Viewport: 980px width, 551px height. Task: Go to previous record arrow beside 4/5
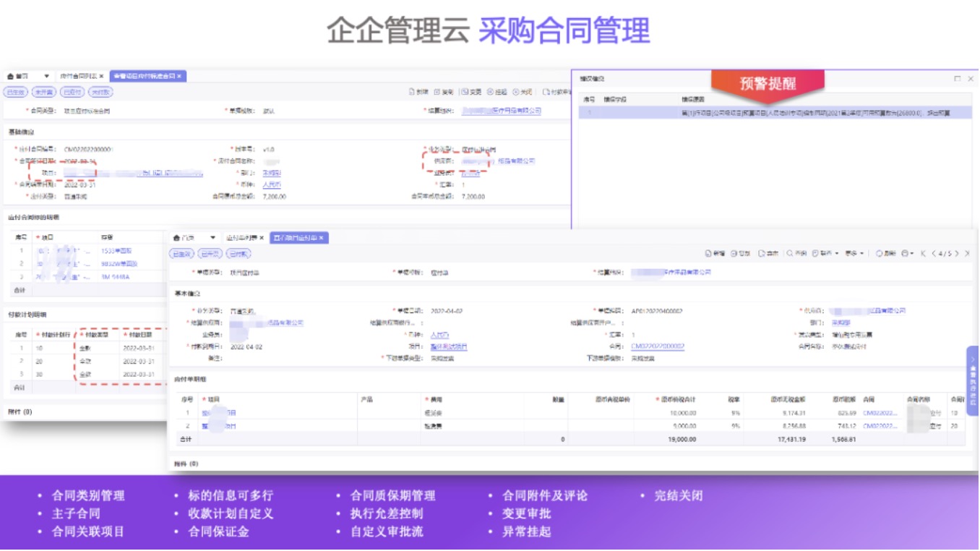pos(934,254)
